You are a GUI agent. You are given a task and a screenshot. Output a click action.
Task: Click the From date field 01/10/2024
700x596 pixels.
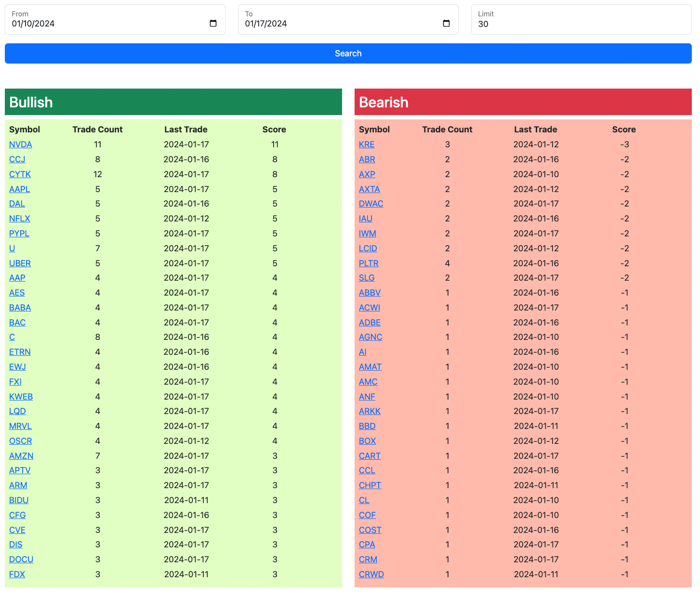115,20
